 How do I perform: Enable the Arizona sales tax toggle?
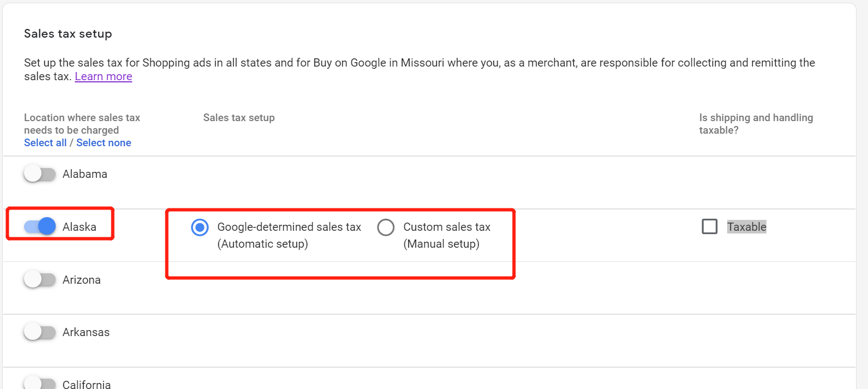pyautogui.click(x=40, y=280)
